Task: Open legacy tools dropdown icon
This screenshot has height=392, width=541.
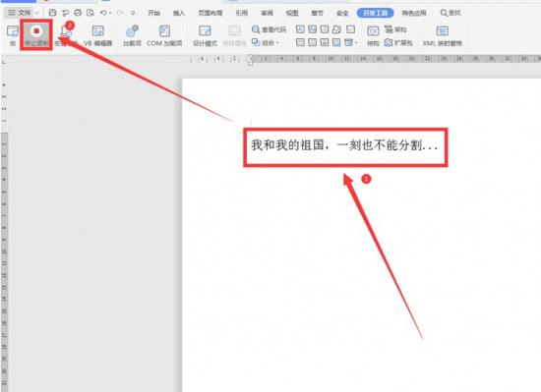Action: click(x=350, y=42)
